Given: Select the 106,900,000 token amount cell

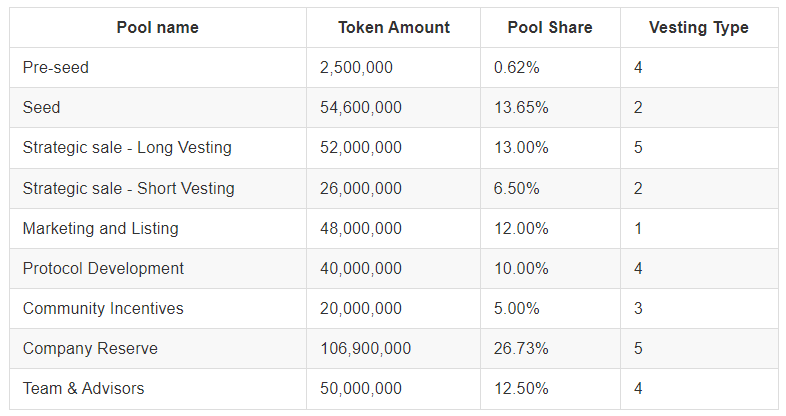Looking at the screenshot, I should [x=365, y=348].
